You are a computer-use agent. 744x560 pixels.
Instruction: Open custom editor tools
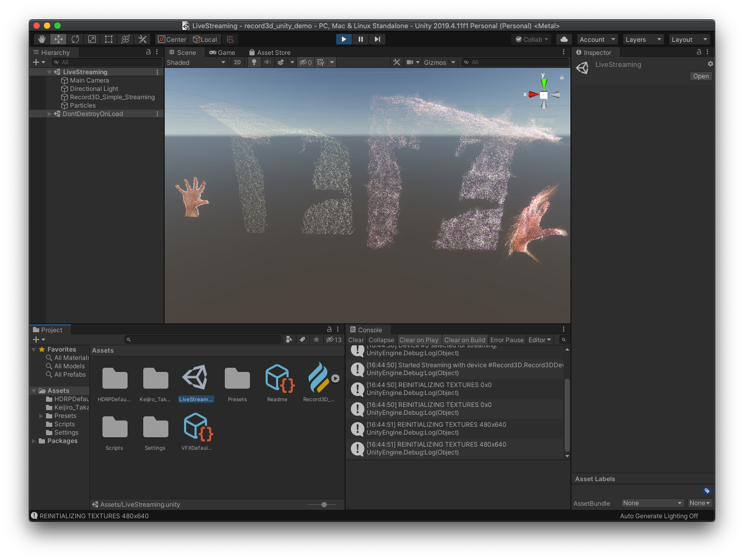142,39
